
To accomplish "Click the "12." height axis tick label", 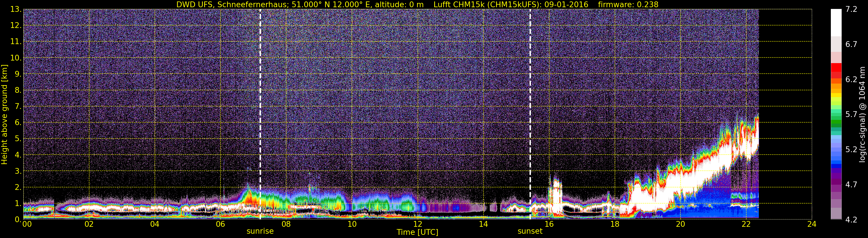I will (x=16, y=26).
